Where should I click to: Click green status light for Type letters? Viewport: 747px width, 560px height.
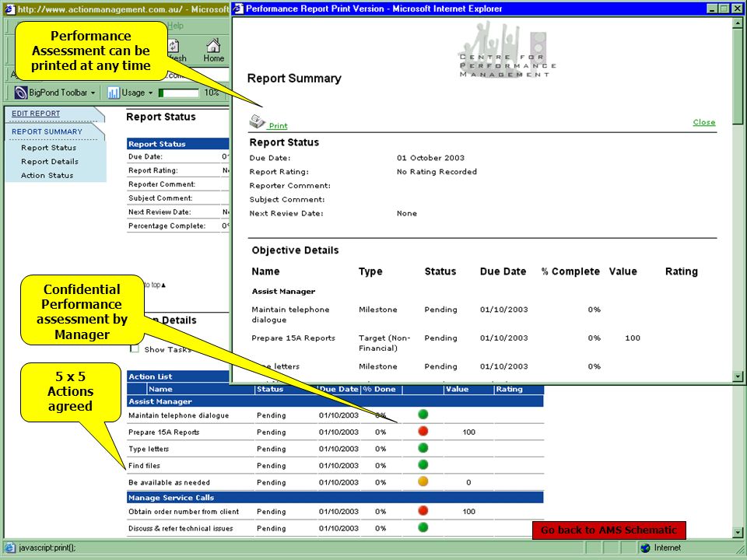click(423, 448)
